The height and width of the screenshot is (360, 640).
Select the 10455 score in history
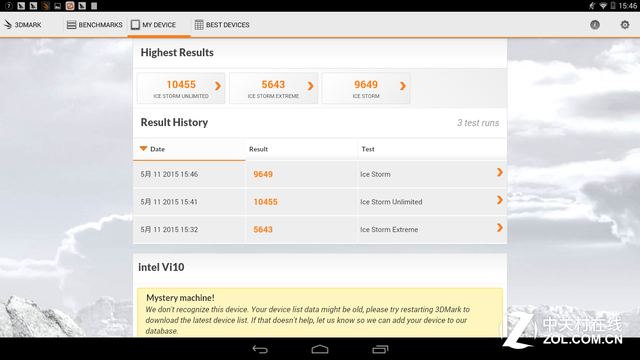[x=265, y=202]
